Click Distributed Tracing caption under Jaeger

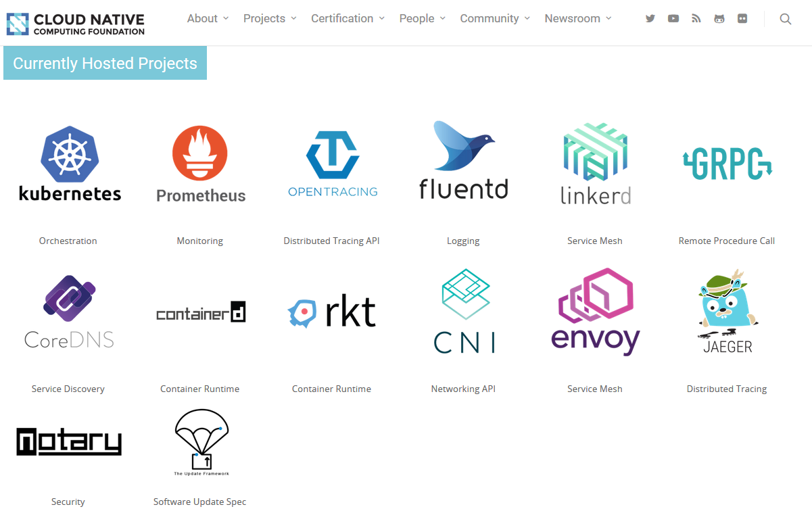[x=727, y=389]
